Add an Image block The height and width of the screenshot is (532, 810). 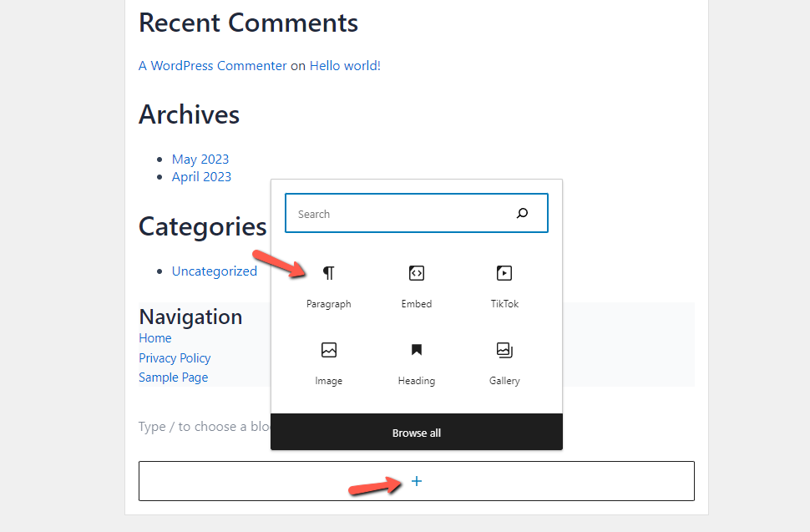point(329,351)
